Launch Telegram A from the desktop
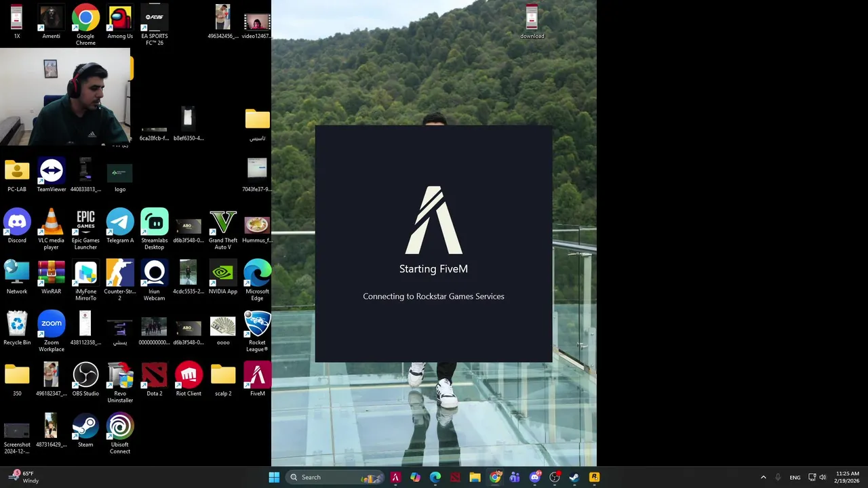The height and width of the screenshot is (488, 868). [x=120, y=226]
